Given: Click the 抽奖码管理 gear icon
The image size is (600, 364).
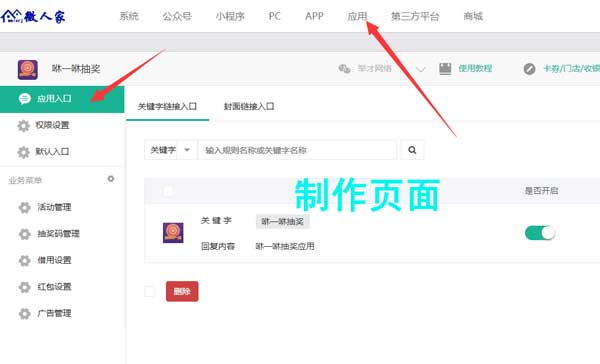Looking at the screenshot, I should (x=24, y=234).
